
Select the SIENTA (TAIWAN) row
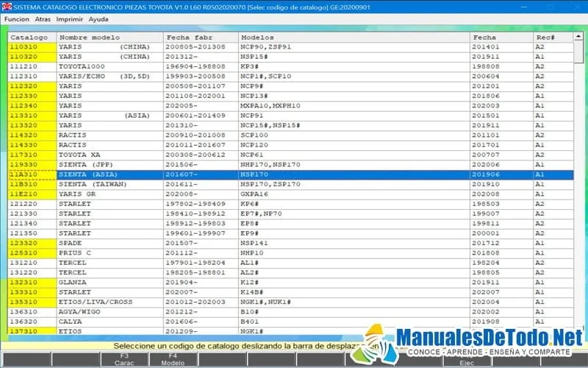(x=290, y=184)
